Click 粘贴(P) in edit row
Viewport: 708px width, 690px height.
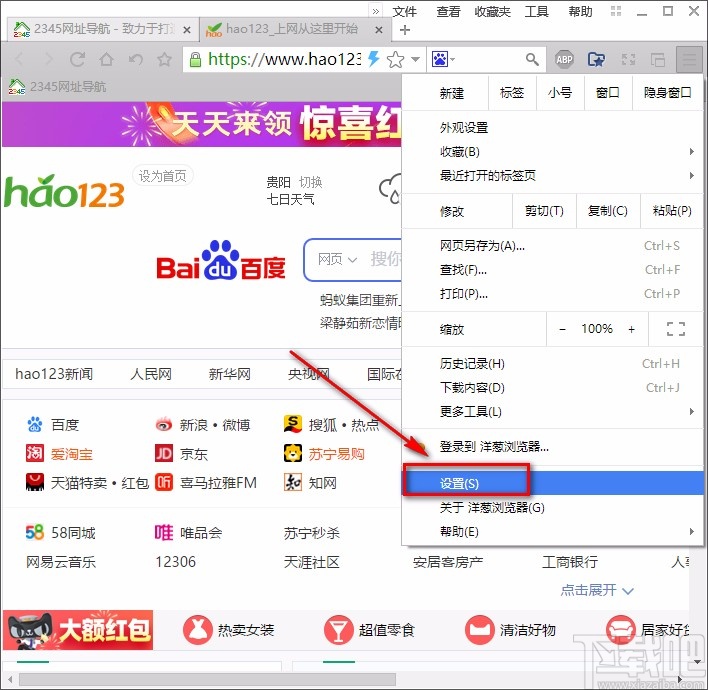pyautogui.click(x=672, y=211)
